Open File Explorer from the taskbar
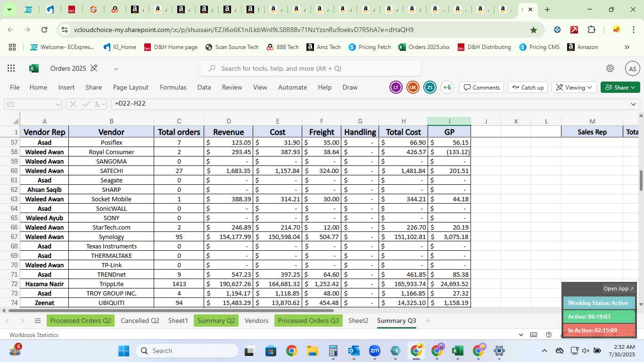 coord(313,351)
